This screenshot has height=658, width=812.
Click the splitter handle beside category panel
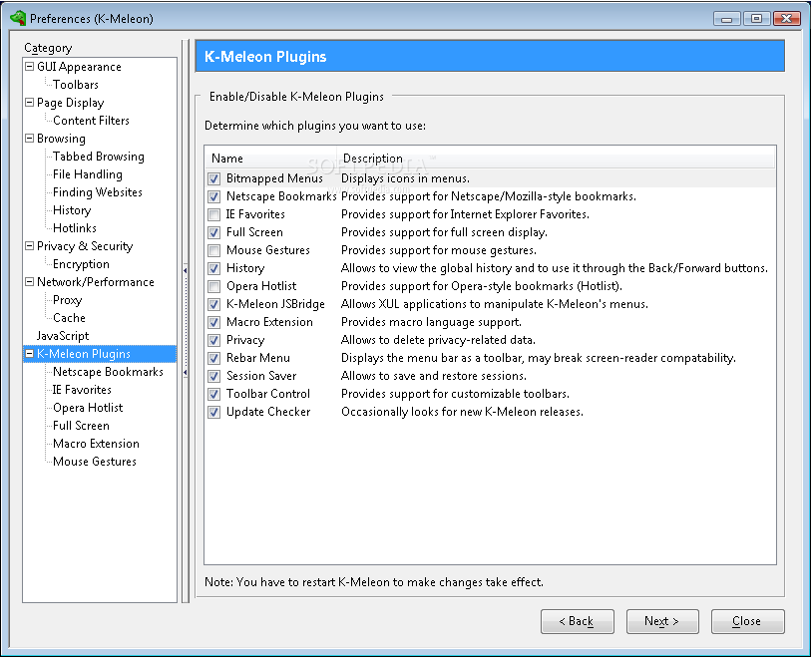click(186, 321)
